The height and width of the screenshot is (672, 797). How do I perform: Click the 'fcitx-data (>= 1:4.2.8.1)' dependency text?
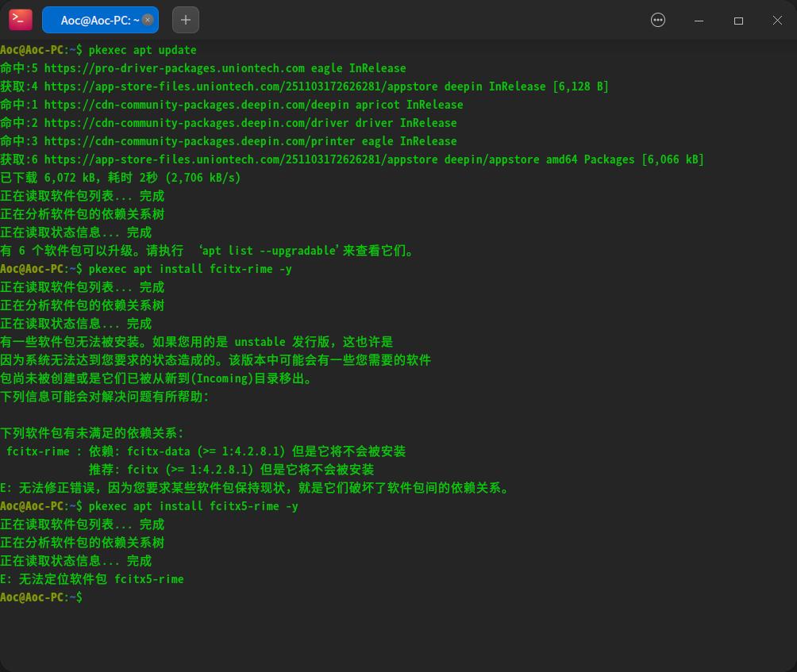point(206,451)
